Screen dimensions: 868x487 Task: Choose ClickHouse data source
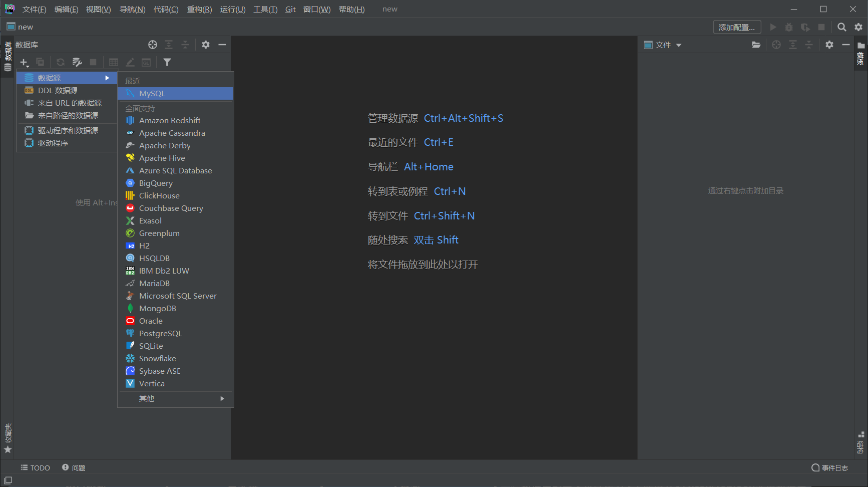(176, 195)
